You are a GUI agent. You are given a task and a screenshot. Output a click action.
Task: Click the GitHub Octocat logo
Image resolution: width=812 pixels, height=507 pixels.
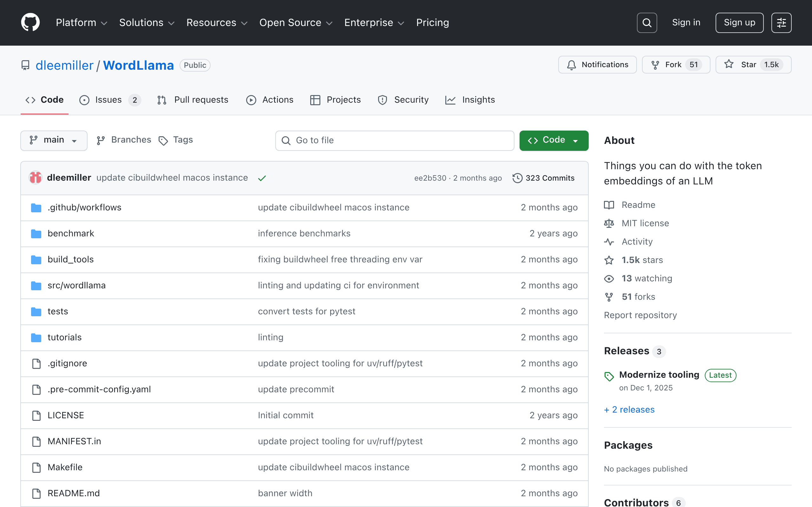(30, 22)
